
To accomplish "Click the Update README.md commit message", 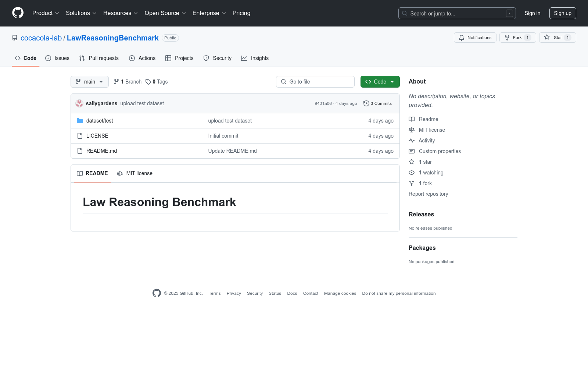I will 233,151.
